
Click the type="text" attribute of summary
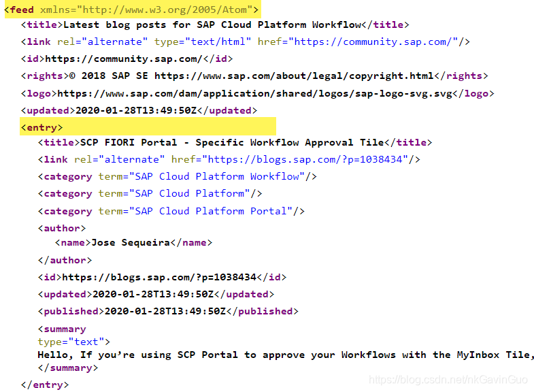click(x=71, y=342)
